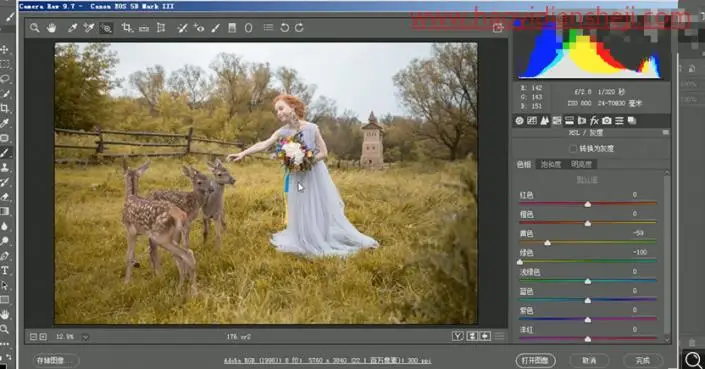Open the zoom level dropdown
This screenshot has width=705, height=369.
(x=85, y=337)
